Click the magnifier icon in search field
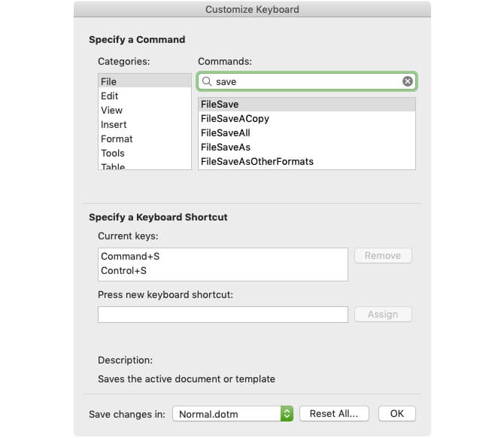This screenshot has height=438, width=504. click(x=207, y=81)
